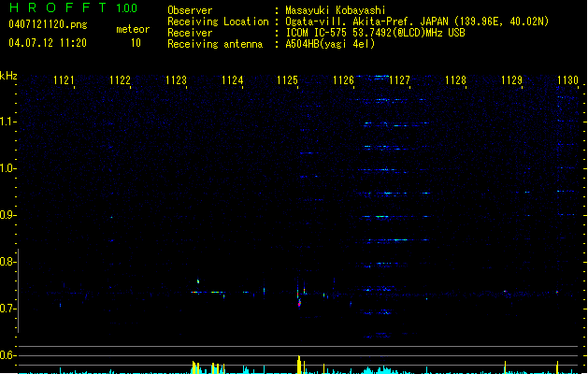Click the 1122 time axis marker
The height and width of the screenshot is (374, 588).
click(x=120, y=80)
